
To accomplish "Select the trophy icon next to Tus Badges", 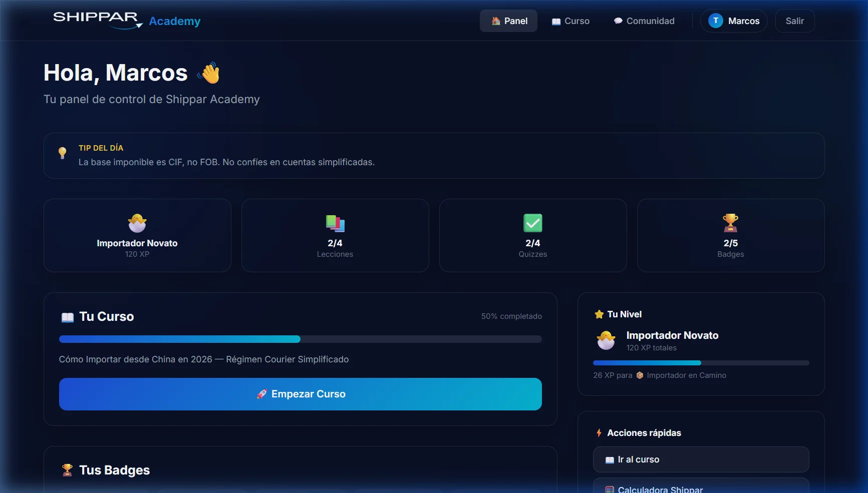I will (x=67, y=469).
